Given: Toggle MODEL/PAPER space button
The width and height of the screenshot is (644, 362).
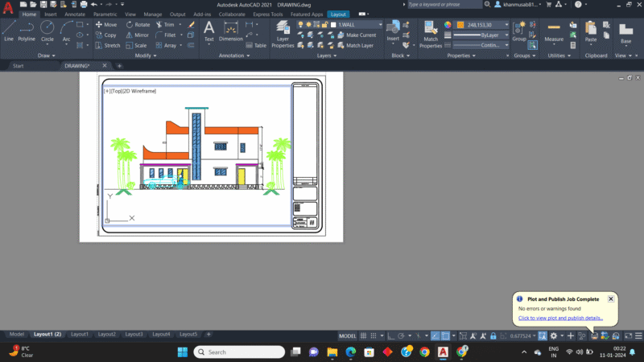Looking at the screenshot, I should click(347, 335).
